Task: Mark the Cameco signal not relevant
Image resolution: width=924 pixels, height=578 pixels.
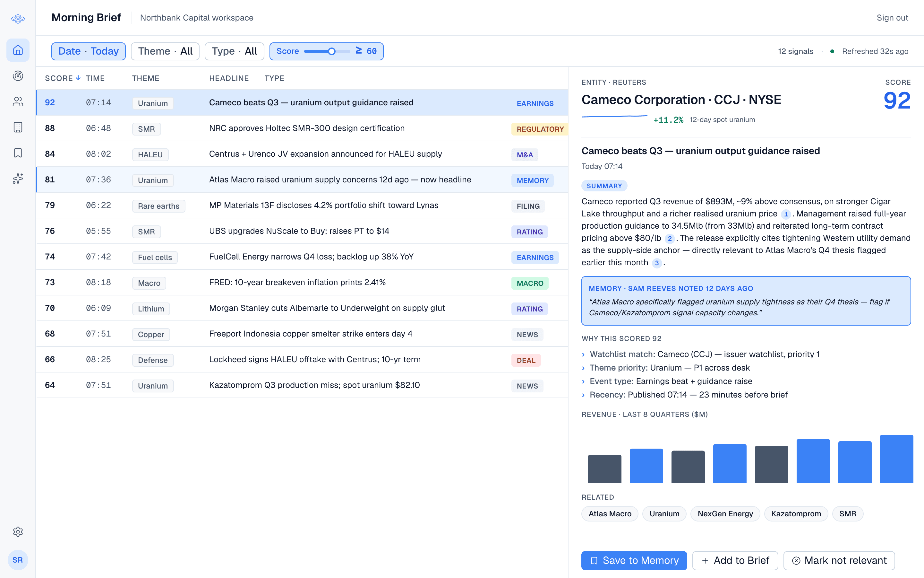Action: click(839, 560)
